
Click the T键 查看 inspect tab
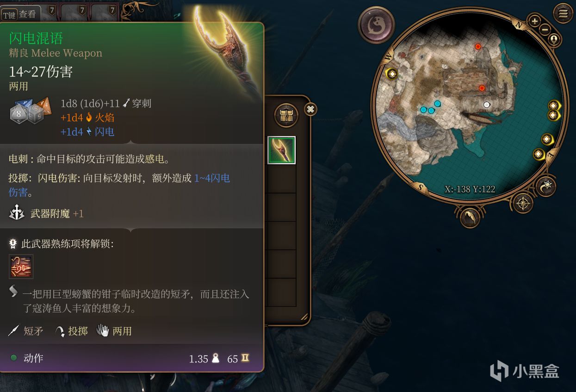click(20, 14)
